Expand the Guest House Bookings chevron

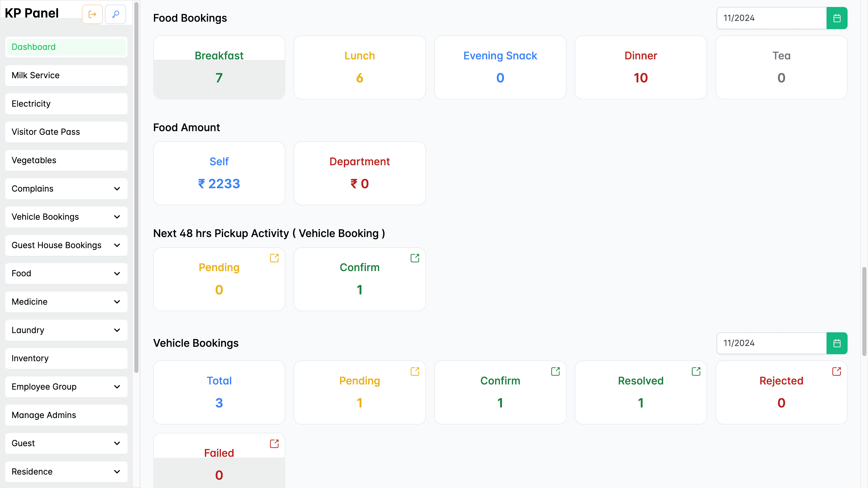(117, 245)
